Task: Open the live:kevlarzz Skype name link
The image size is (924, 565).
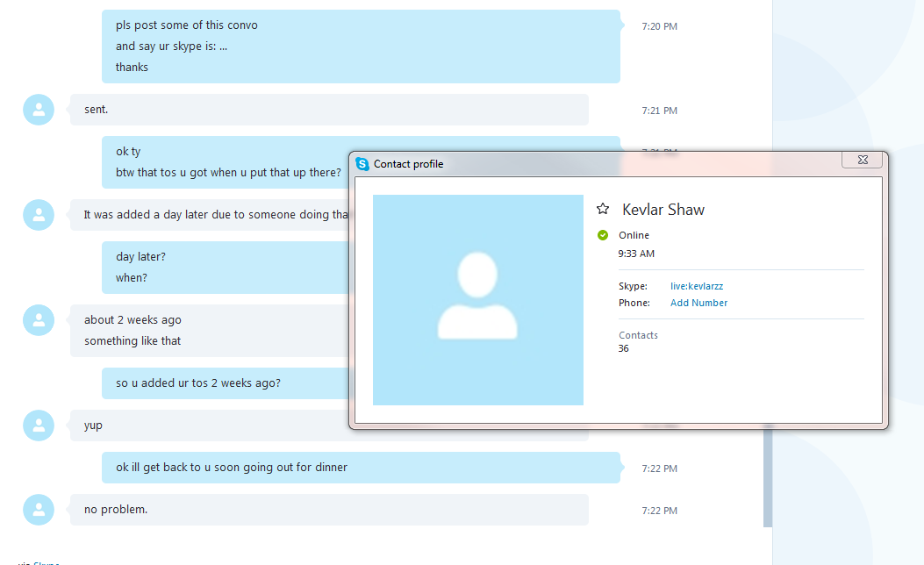Action: (697, 286)
